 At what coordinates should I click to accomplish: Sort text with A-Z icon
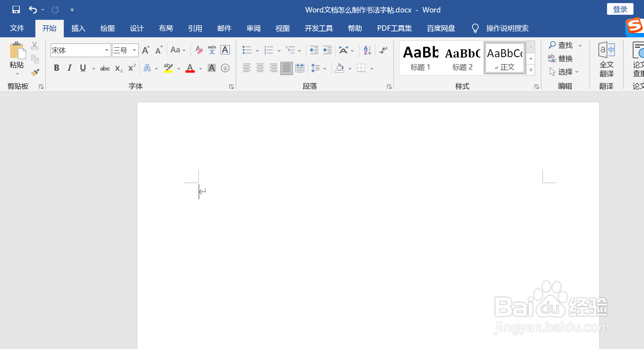click(367, 50)
